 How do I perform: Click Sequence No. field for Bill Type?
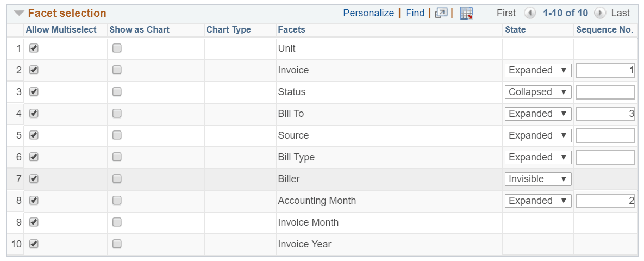click(605, 157)
